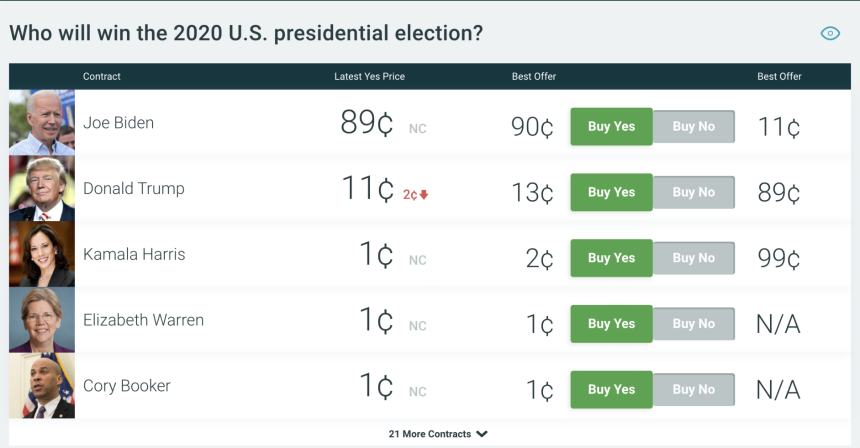Click Joe Biden's photo thumbnail
Screen dimensions: 860x448
click(42, 123)
